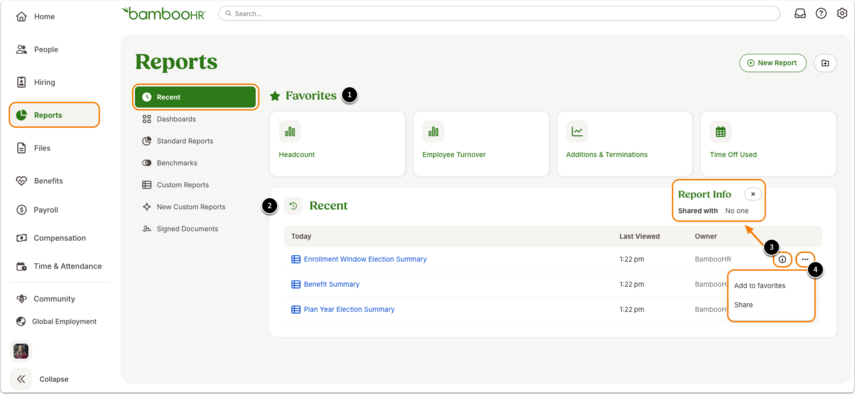Click the user avatar in sidebar
Image resolution: width=855 pixels, height=394 pixels.
[x=21, y=351]
